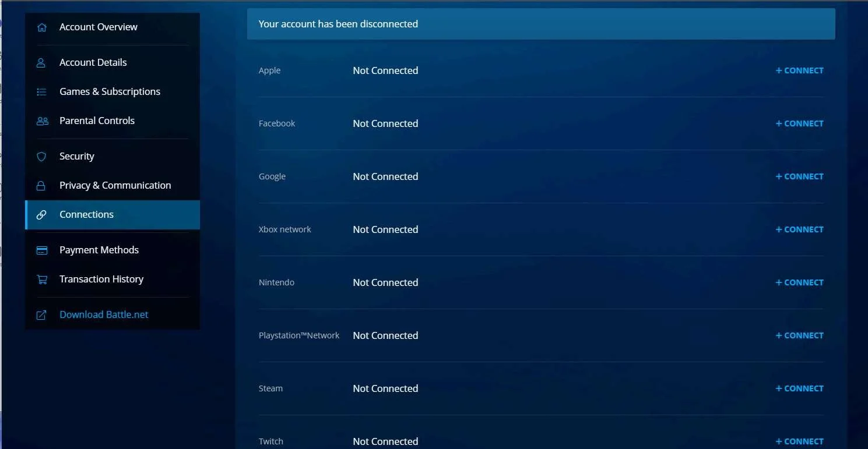Click Not Connected status in Playstation row
Screen dimensions: 868x449
click(x=385, y=335)
